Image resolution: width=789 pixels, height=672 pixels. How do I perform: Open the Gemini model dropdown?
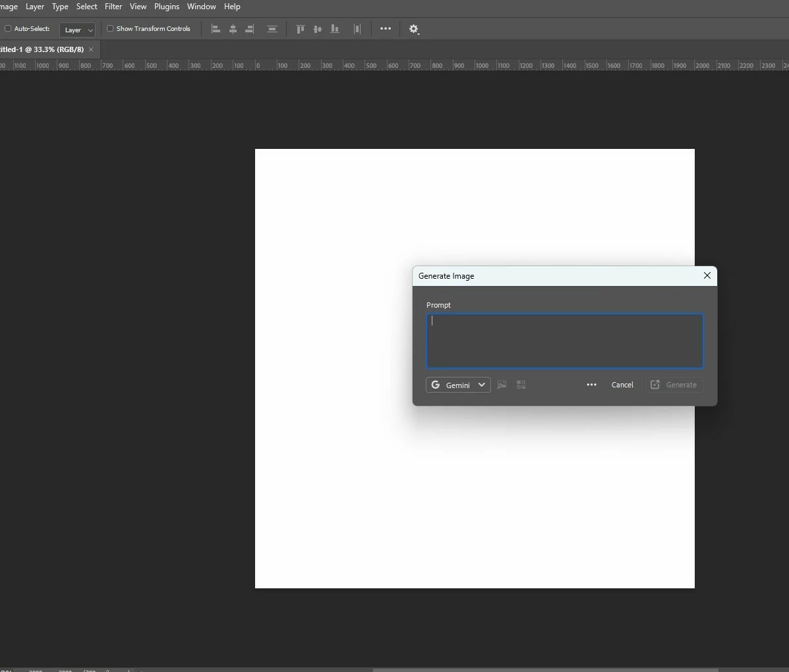point(458,385)
